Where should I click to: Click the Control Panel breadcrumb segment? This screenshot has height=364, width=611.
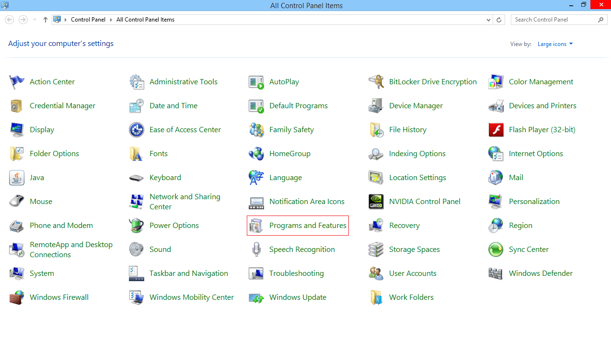tap(88, 20)
